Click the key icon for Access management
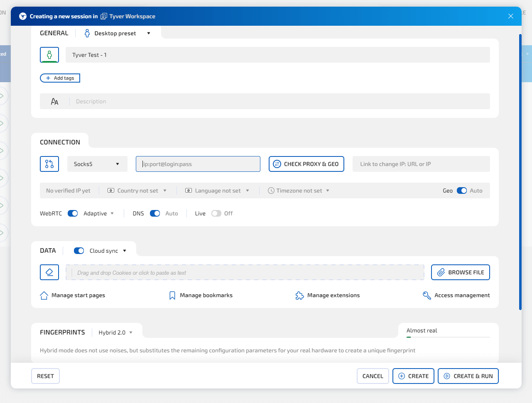532x403 pixels. pos(427,296)
